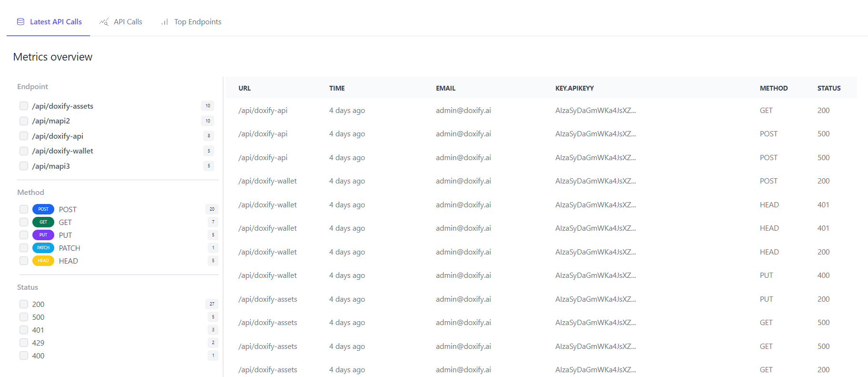
Task: Enable the PUT method filter checkbox
Action: (24, 235)
